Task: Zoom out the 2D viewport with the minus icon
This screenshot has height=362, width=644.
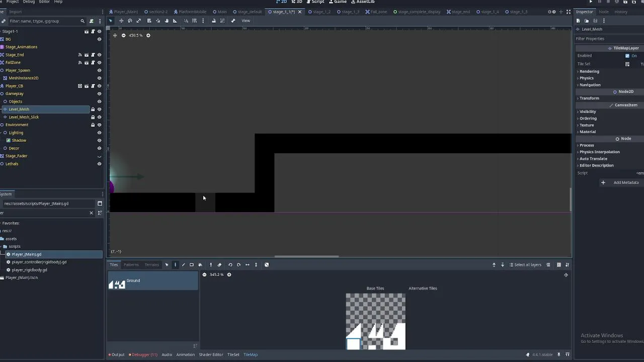Action: click(123, 35)
